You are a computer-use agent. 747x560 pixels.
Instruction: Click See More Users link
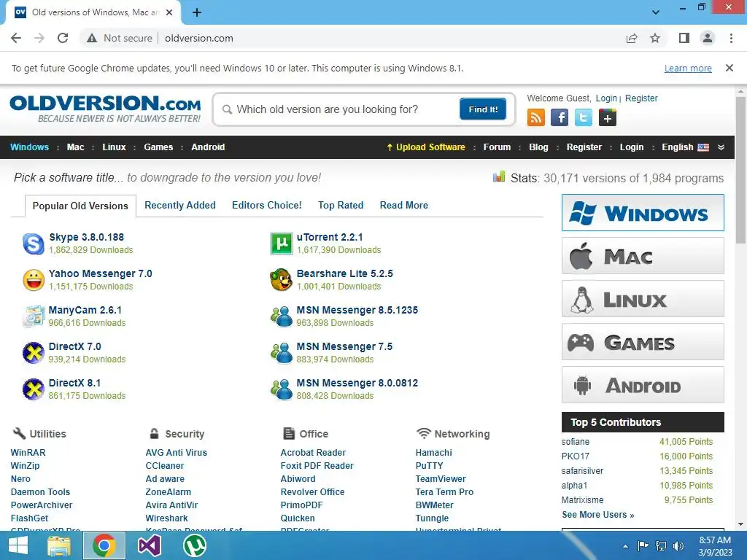(x=598, y=515)
